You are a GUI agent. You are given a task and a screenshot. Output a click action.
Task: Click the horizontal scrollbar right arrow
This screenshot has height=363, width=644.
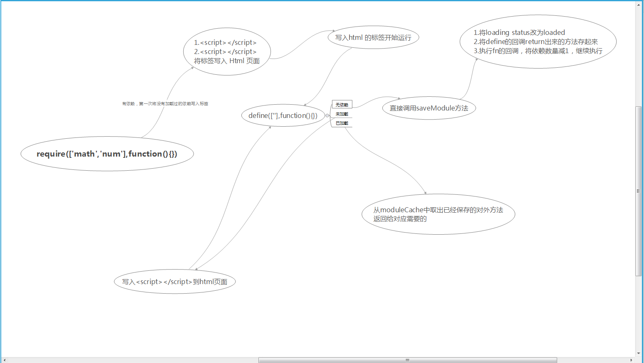point(632,360)
